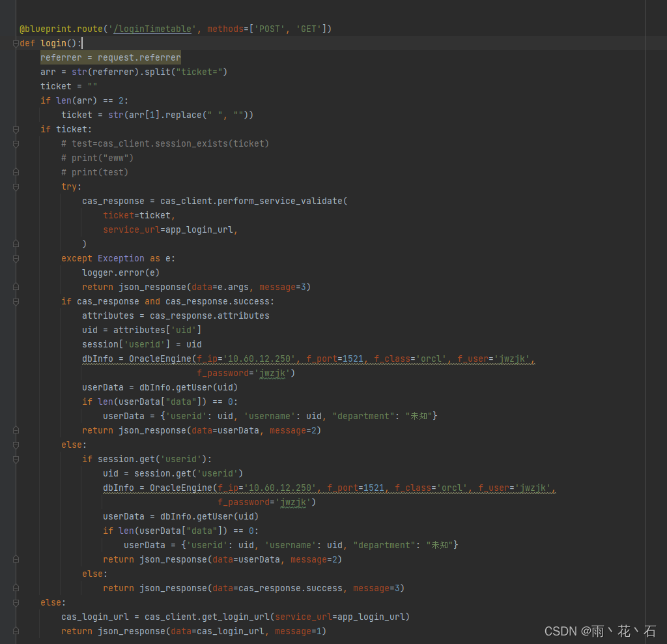Click the underlined f_password='jwzjk' argument
Image resolution: width=667 pixels, height=644 pixels.
(248, 372)
